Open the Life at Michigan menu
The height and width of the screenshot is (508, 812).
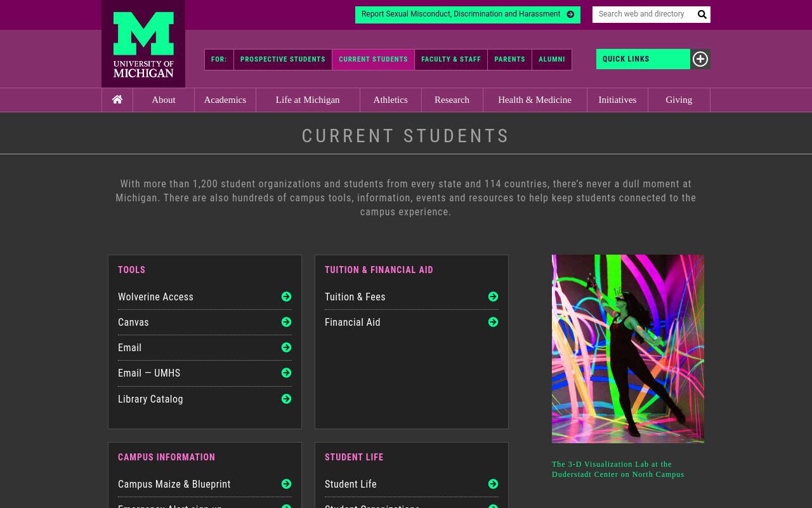(x=308, y=100)
